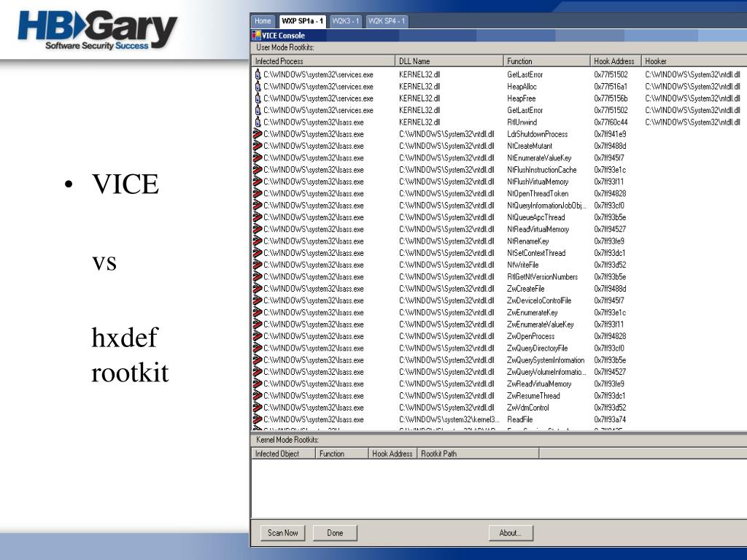Click the Scan Now button
747x560 pixels.
pos(282,533)
